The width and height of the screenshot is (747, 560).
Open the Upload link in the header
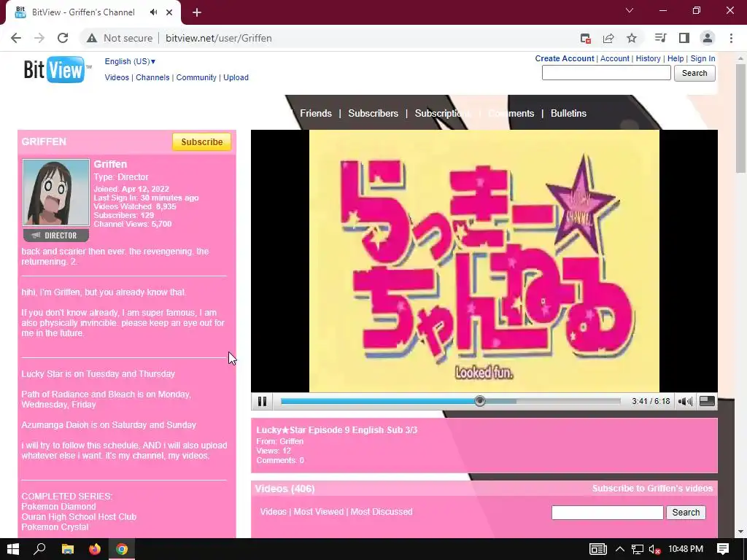click(x=236, y=77)
